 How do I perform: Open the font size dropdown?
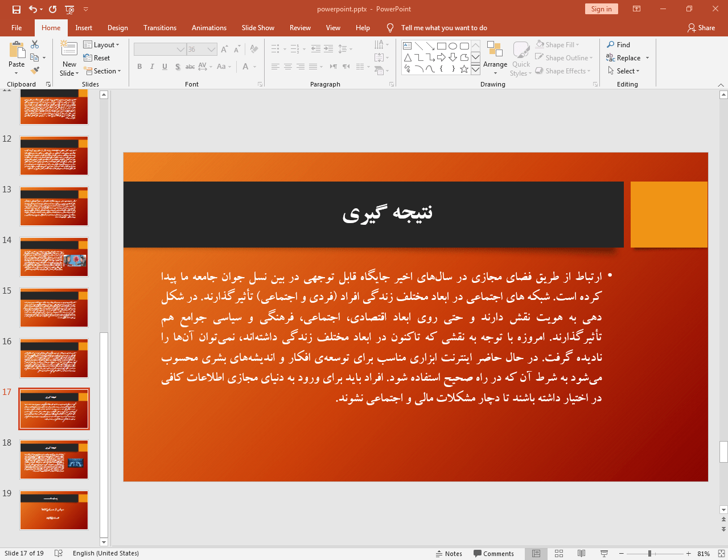click(213, 49)
